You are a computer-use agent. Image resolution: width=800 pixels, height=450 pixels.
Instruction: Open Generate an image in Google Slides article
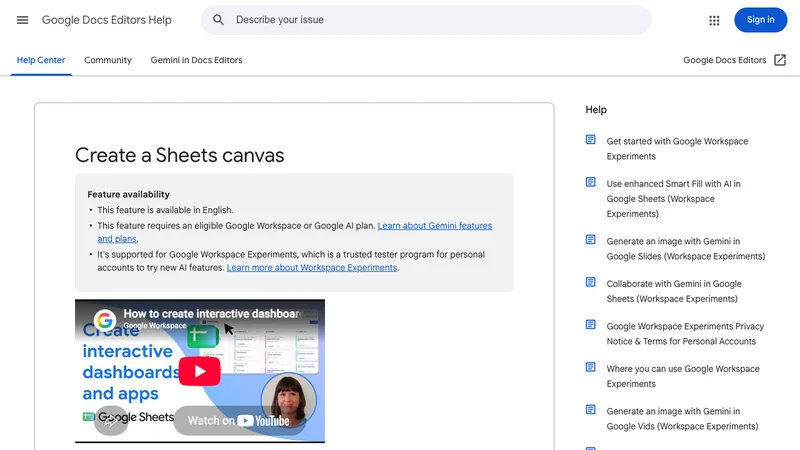pos(686,248)
